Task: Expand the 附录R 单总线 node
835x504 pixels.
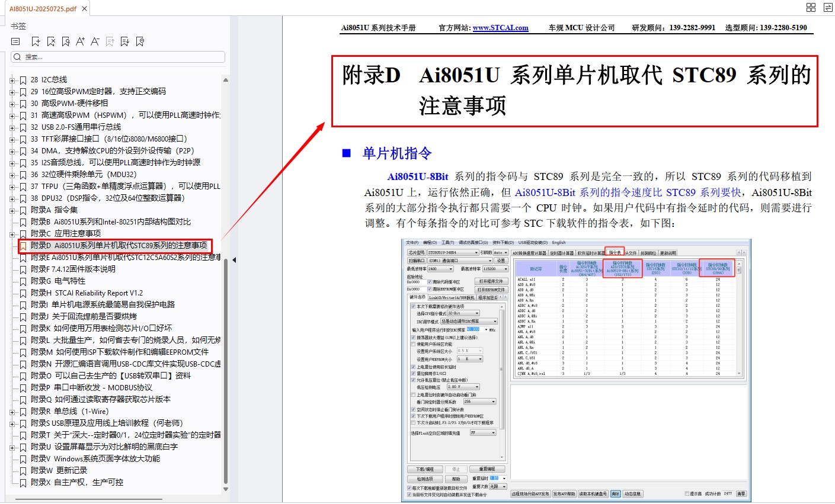Action: click(x=12, y=412)
